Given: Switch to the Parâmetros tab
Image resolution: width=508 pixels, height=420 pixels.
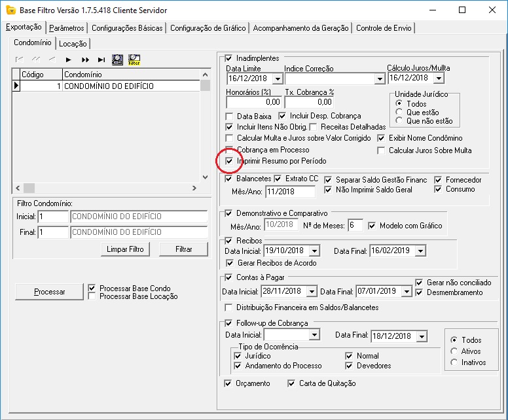Looking at the screenshot, I should tap(67, 28).
